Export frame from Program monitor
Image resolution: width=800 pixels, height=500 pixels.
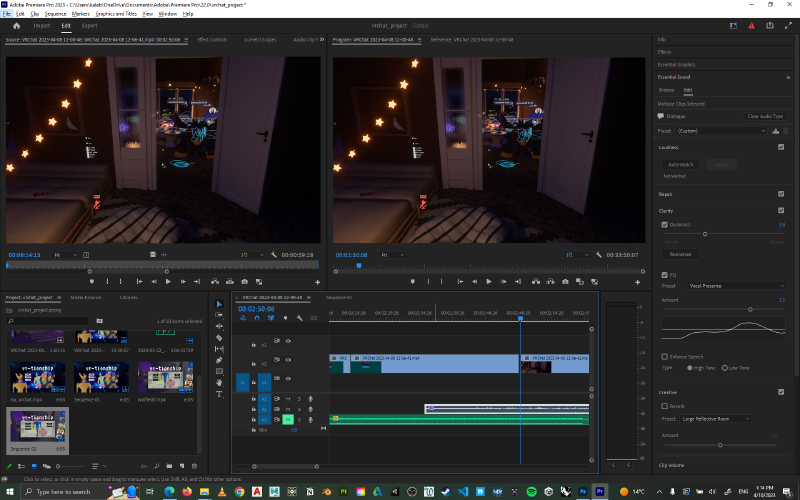[x=565, y=282]
